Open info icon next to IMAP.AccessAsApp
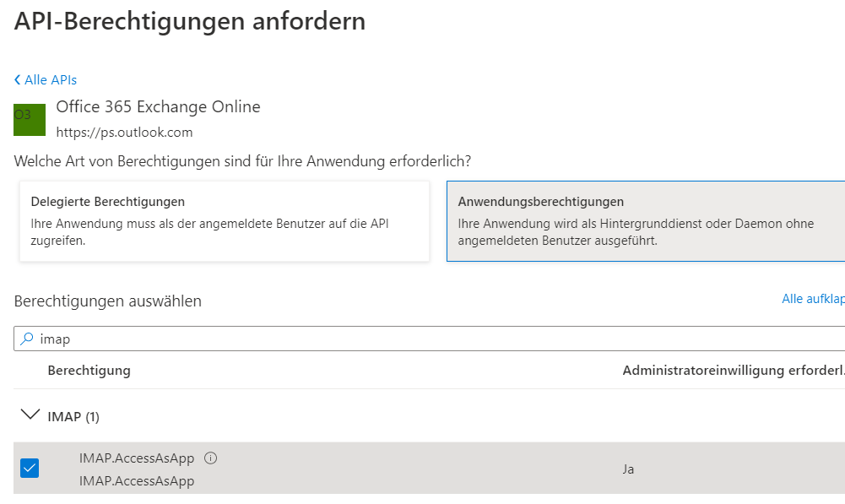Image resolution: width=845 pixels, height=504 pixels. [x=211, y=458]
